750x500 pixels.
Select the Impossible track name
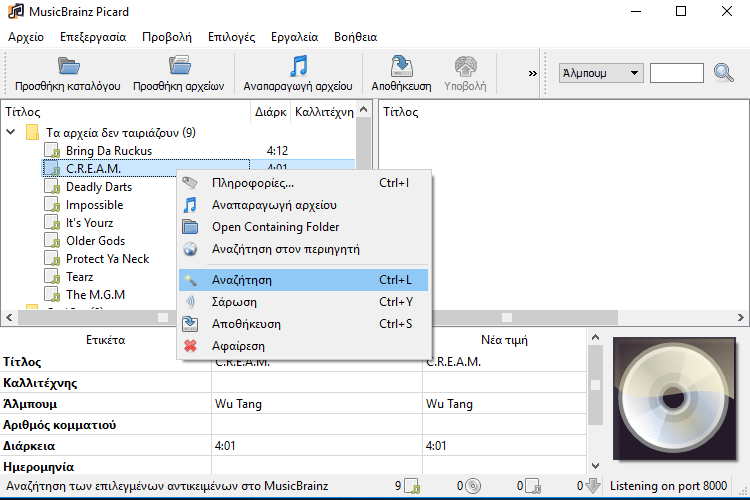[95, 205]
